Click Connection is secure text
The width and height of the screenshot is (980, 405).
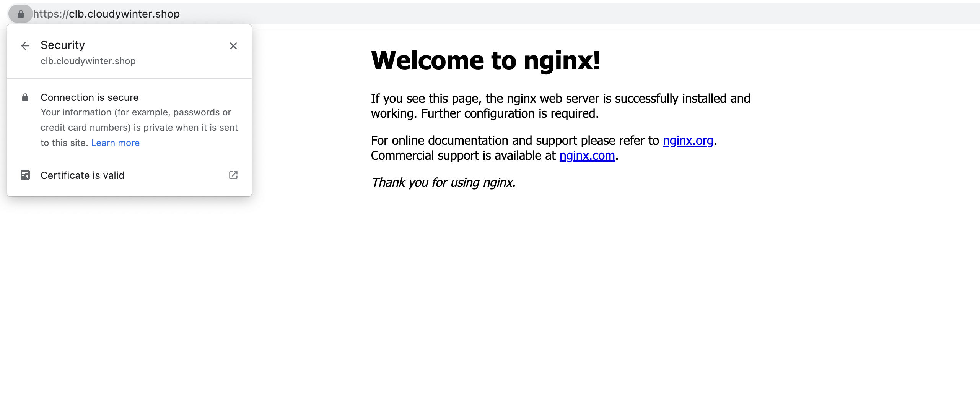coord(90,97)
